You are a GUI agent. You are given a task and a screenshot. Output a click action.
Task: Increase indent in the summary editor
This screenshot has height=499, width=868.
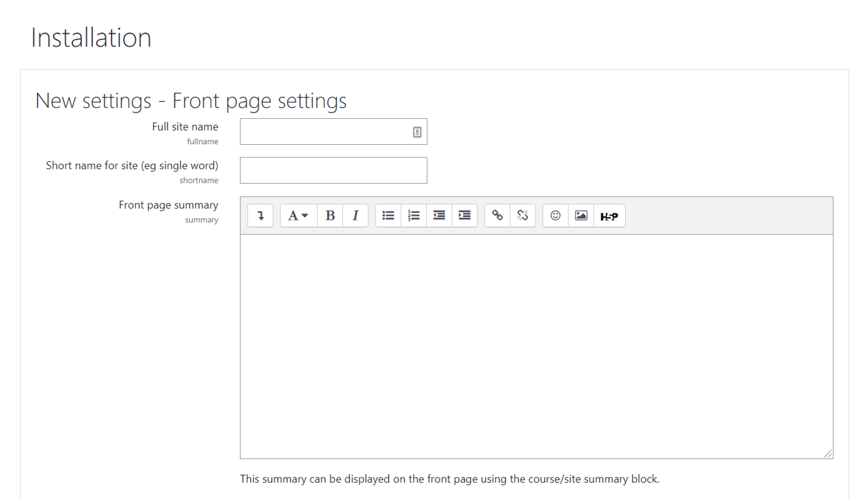tap(464, 215)
